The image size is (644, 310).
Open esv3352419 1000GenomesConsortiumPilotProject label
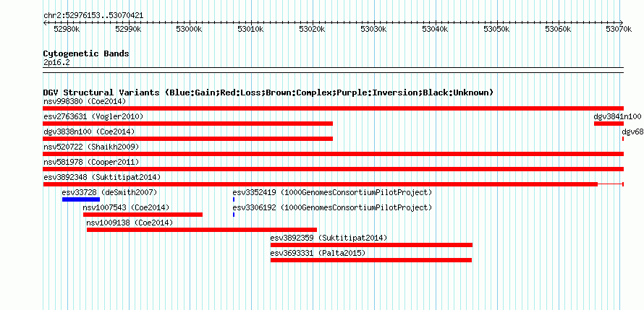click(x=332, y=192)
